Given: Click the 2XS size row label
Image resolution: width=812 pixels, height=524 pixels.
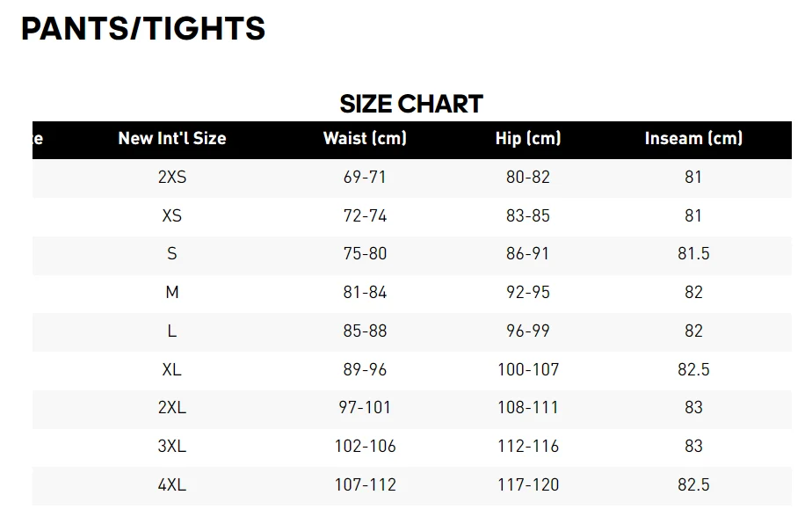Looking at the screenshot, I should [172, 178].
